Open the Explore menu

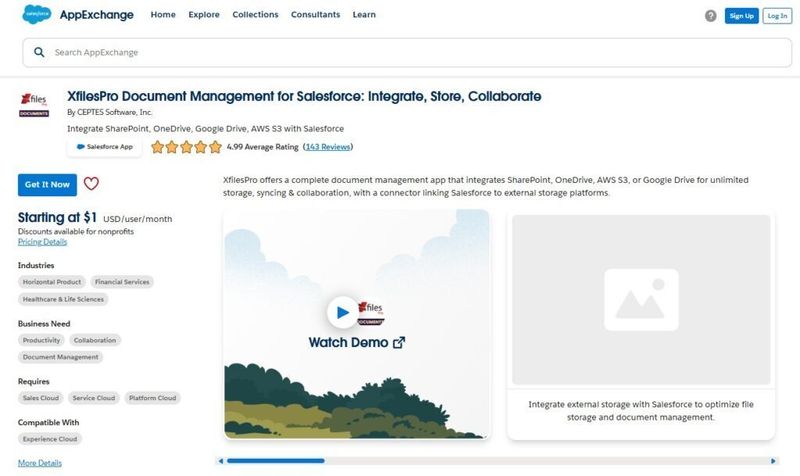coord(204,15)
